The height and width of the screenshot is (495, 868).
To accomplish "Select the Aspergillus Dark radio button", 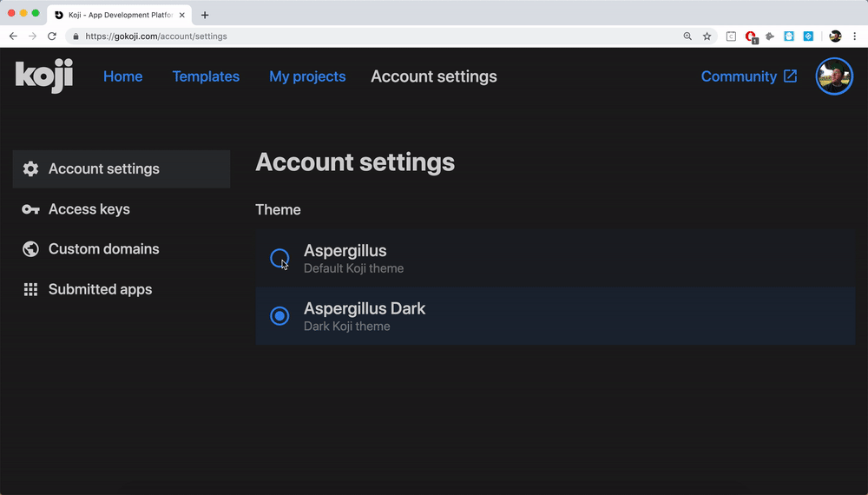I will tap(279, 316).
